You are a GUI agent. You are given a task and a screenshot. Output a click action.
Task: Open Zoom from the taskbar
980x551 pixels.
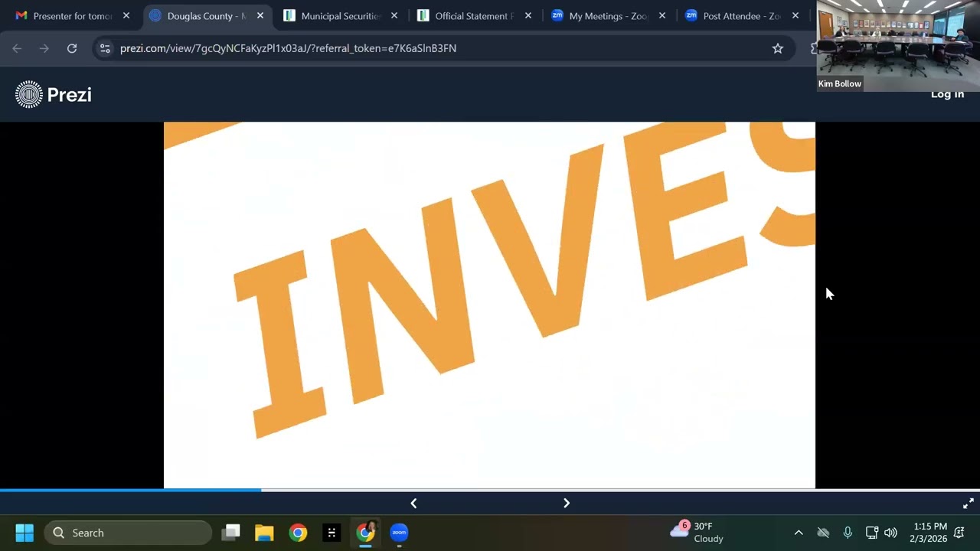click(399, 533)
